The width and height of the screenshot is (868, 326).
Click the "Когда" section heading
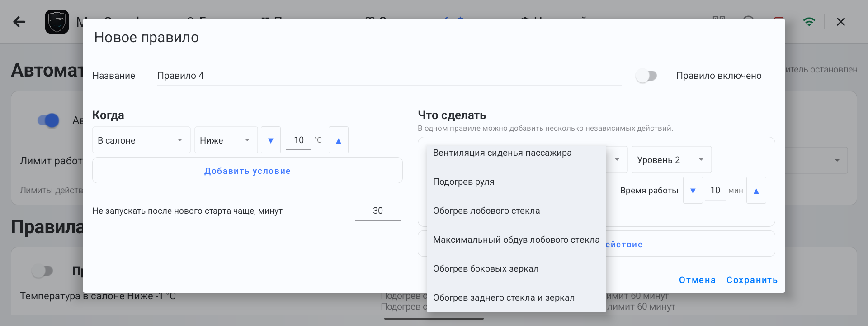108,115
